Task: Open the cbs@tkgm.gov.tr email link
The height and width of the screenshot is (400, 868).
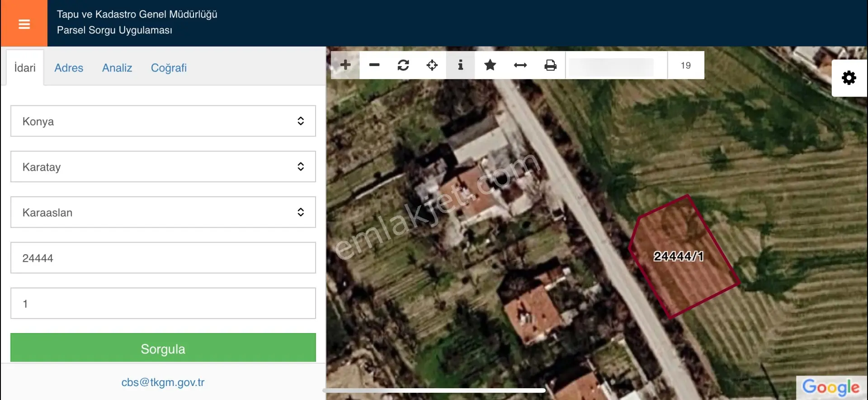Action: tap(163, 382)
